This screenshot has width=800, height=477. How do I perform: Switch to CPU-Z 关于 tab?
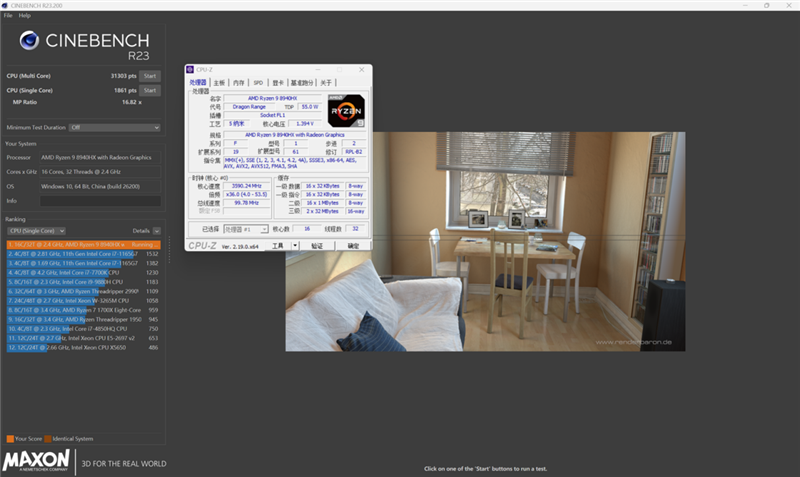[x=326, y=83]
